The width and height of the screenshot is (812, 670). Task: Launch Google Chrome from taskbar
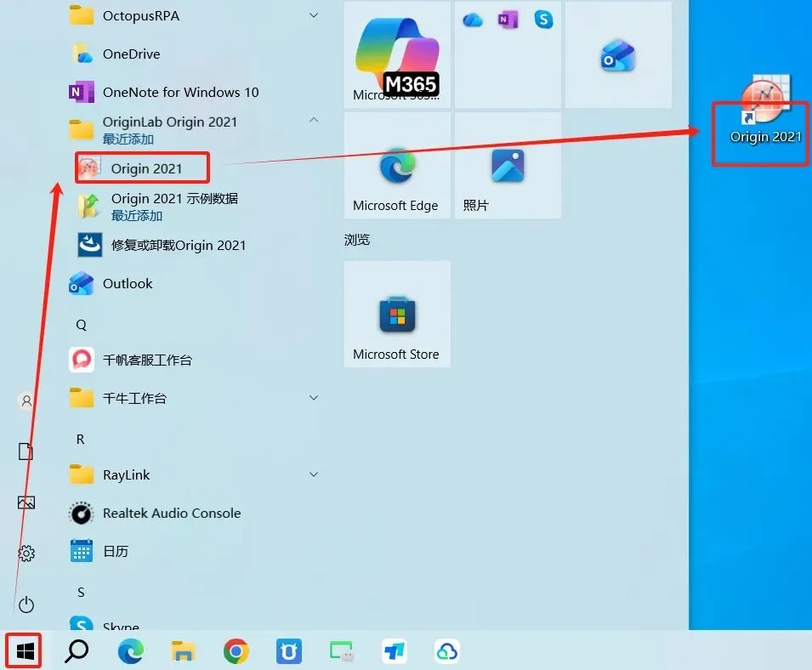[236, 650]
